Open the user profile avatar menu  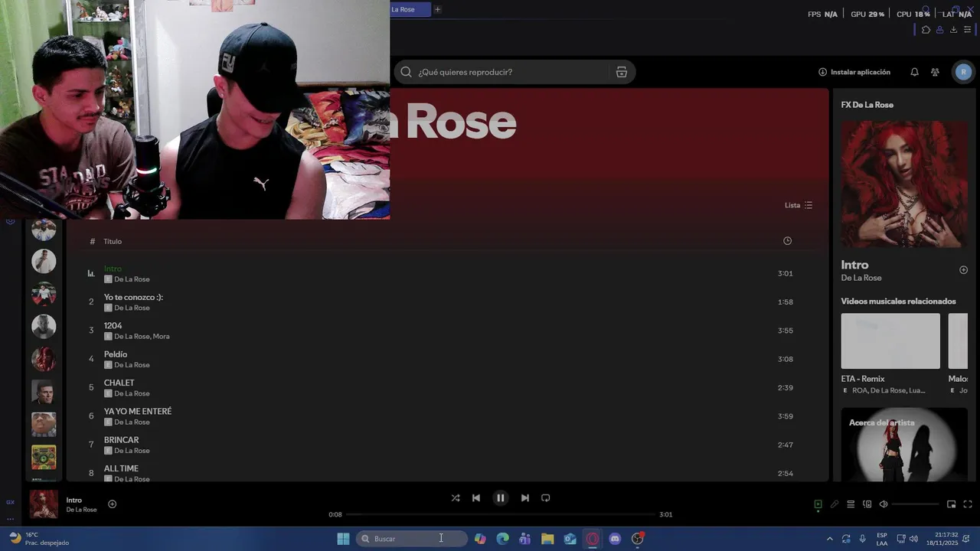pyautogui.click(x=963, y=72)
